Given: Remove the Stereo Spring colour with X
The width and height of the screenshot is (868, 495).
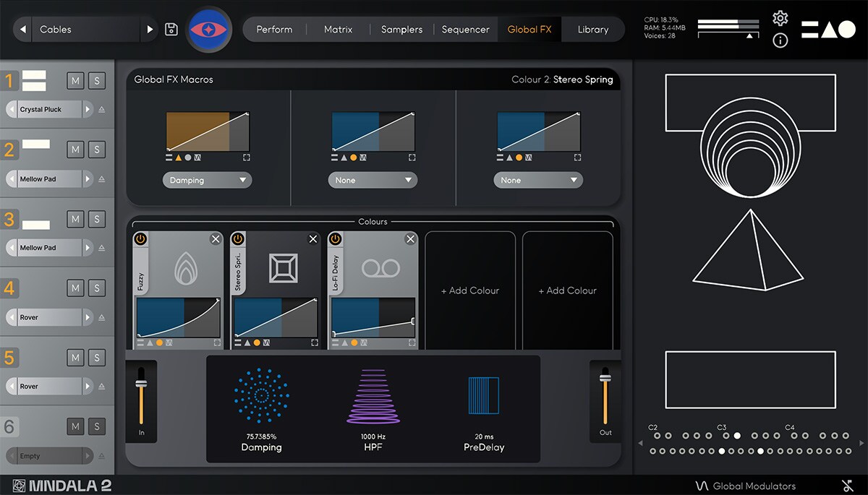Looking at the screenshot, I should click(312, 239).
